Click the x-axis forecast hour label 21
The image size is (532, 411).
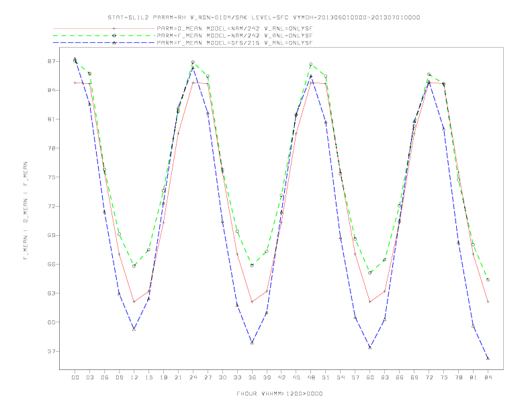tap(178, 377)
